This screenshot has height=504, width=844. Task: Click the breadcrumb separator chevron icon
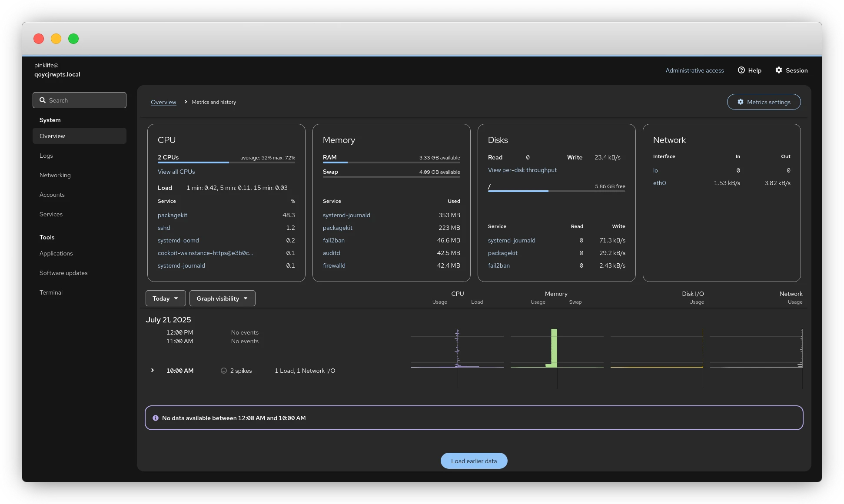tap(186, 102)
